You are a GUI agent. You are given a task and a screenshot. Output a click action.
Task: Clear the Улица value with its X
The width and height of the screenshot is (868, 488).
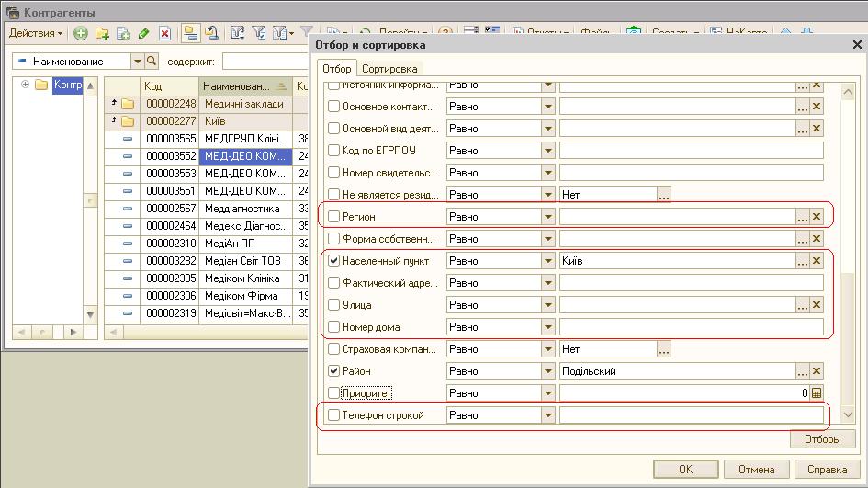817,304
